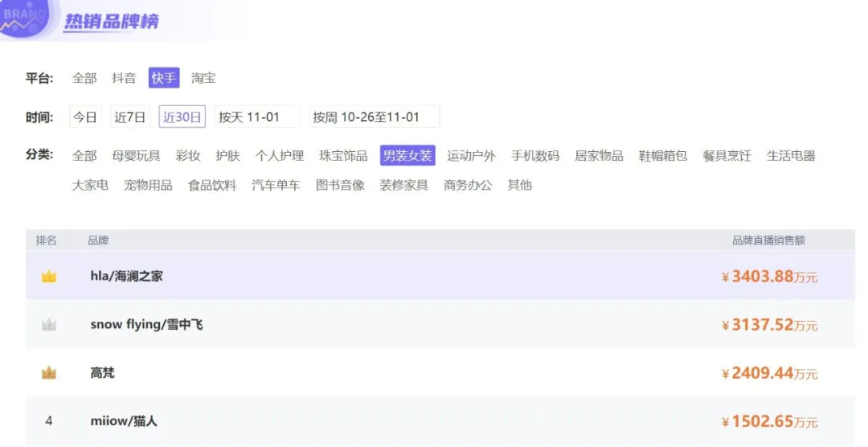Screen dimensions: 868x447
Task: Select the 快手 platform filter
Action: [x=164, y=78]
